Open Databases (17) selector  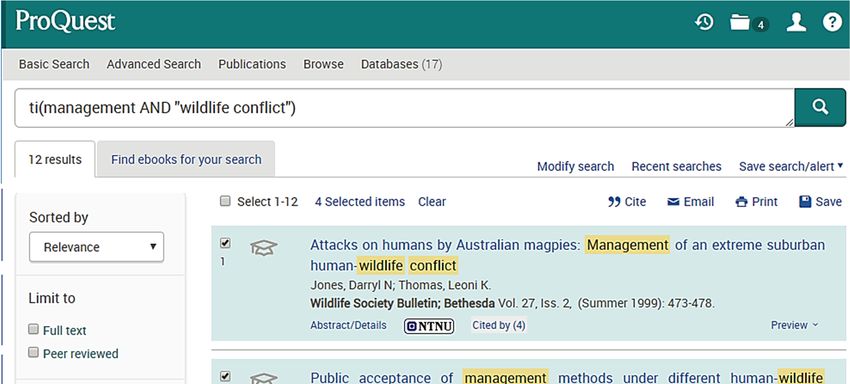pos(402,64)
